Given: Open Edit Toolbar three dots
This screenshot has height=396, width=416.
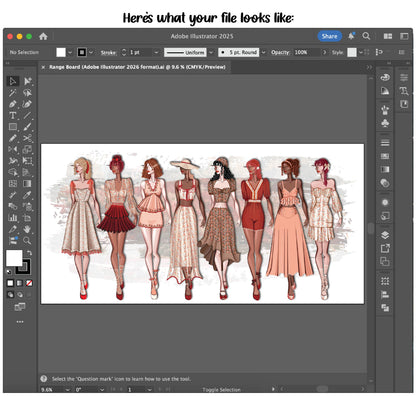Looking at the screenshot, I should tap(20, 322).
